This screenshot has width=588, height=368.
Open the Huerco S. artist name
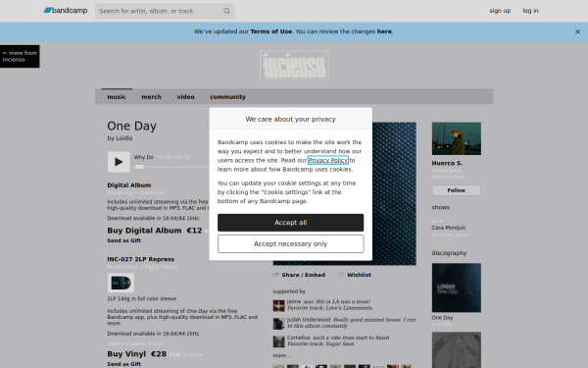447,163
